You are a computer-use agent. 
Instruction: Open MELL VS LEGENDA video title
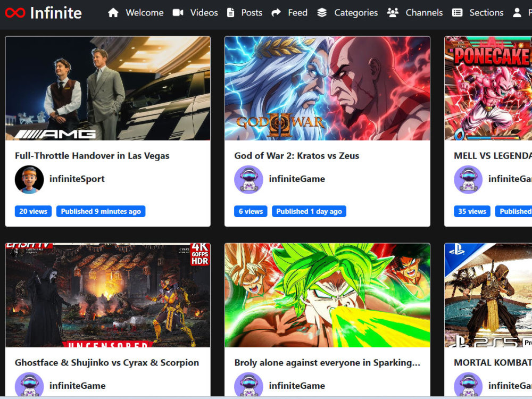coord(493,156)
